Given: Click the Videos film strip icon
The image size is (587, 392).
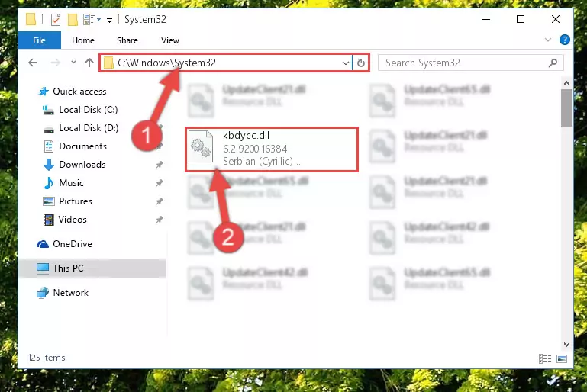Looking at the screenshot, I should (49, 220).
